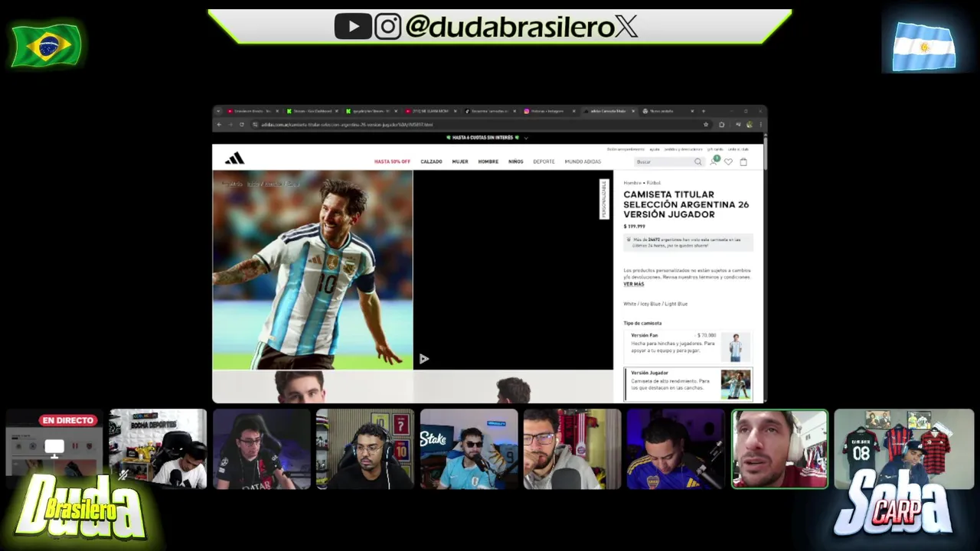
Task: Click the Hombre breadcrumb link
Action: (x=632, y=183)
